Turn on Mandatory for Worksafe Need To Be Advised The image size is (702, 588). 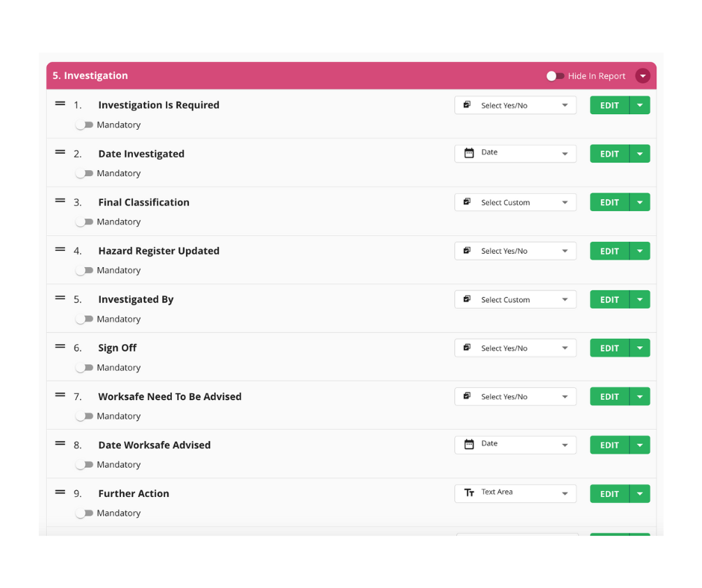(x=84, y=416)
